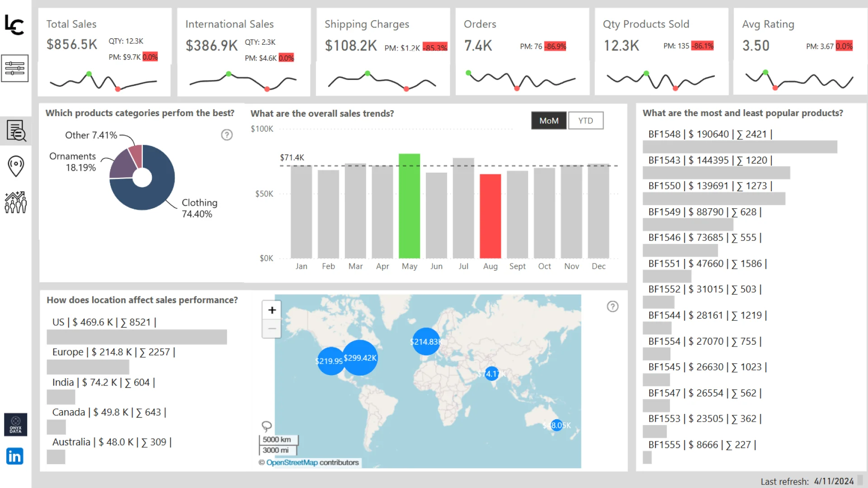
Task: Select the Jan bar in trends
Action: 301,212
